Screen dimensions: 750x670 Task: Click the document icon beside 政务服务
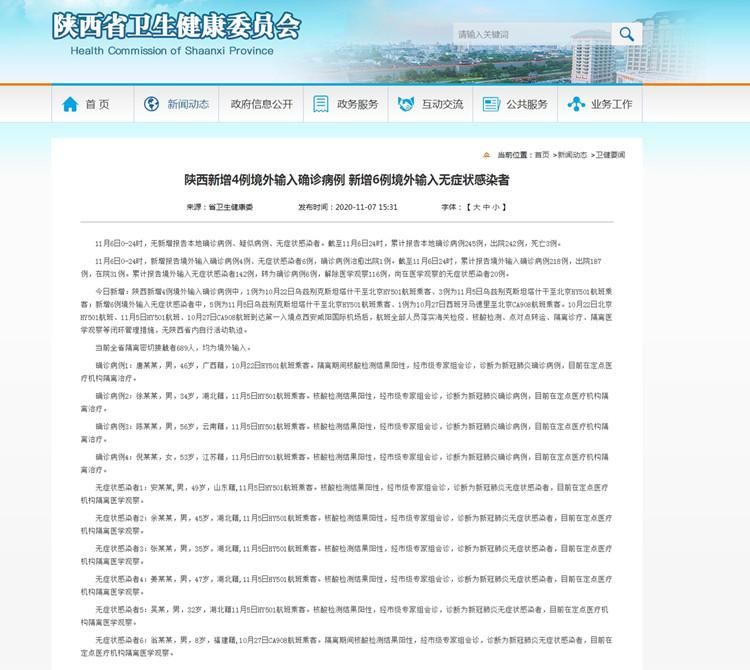320,104
